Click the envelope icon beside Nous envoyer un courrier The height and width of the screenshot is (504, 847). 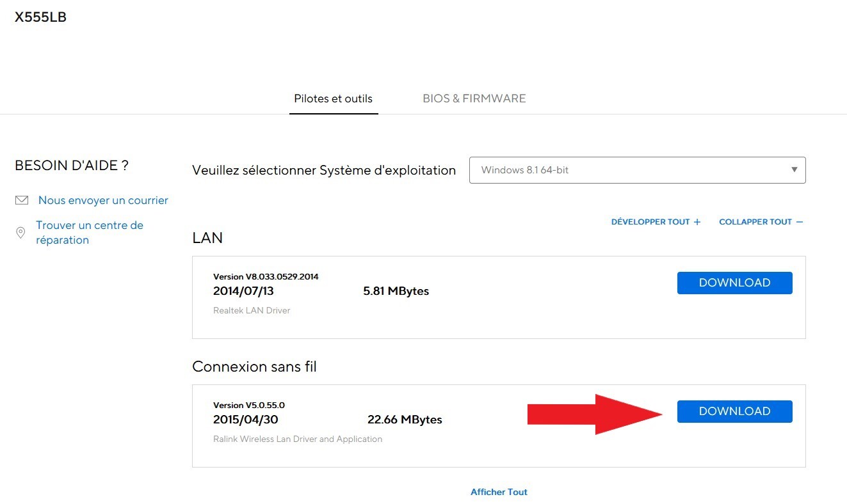click(x=22, y=201)
